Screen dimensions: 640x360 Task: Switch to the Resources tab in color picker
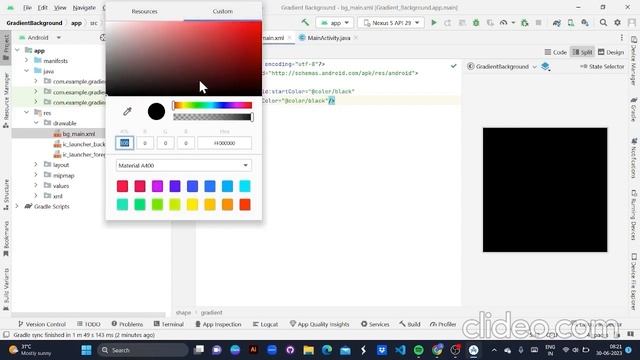point(144,11)
